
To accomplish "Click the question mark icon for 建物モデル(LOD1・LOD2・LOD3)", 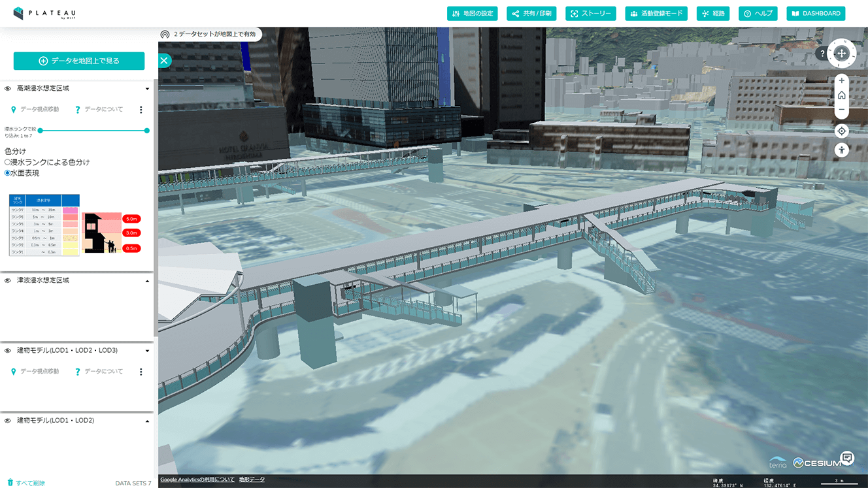I will [78, 372].
